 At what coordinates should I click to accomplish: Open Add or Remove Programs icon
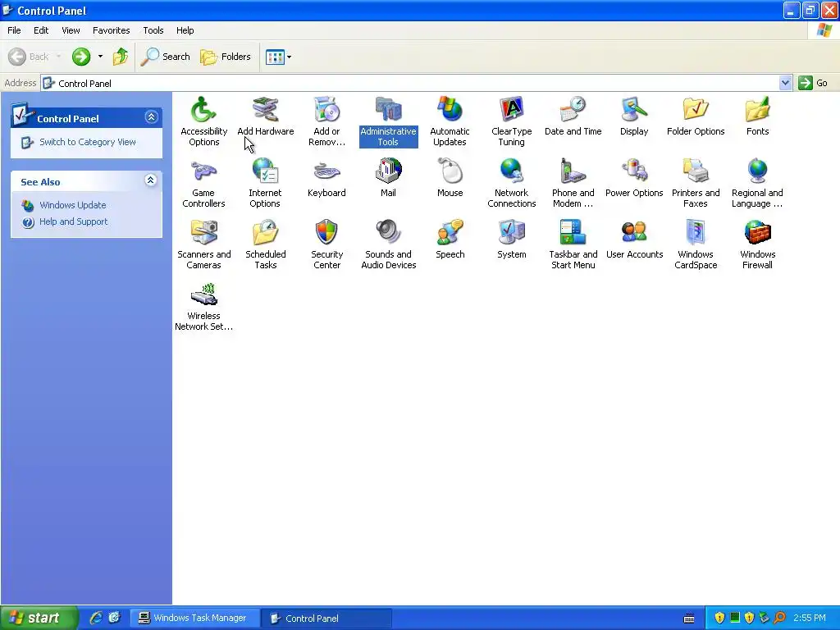[x=326, y=110]
